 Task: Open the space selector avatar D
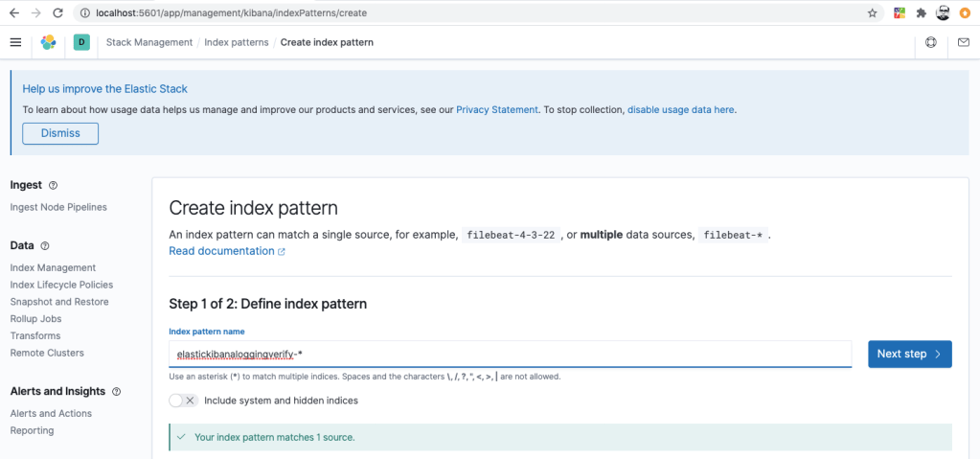pos(81,42)
